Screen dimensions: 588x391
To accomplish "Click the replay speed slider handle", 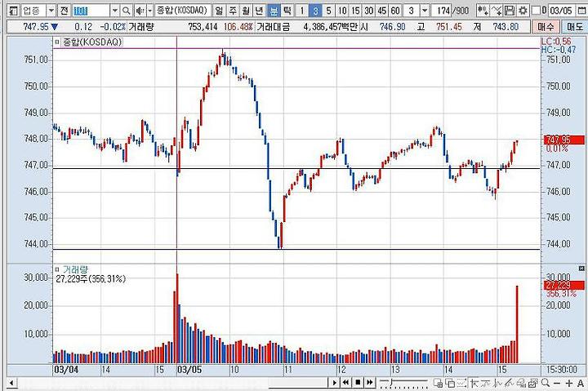I will click(x=391, y=382).
